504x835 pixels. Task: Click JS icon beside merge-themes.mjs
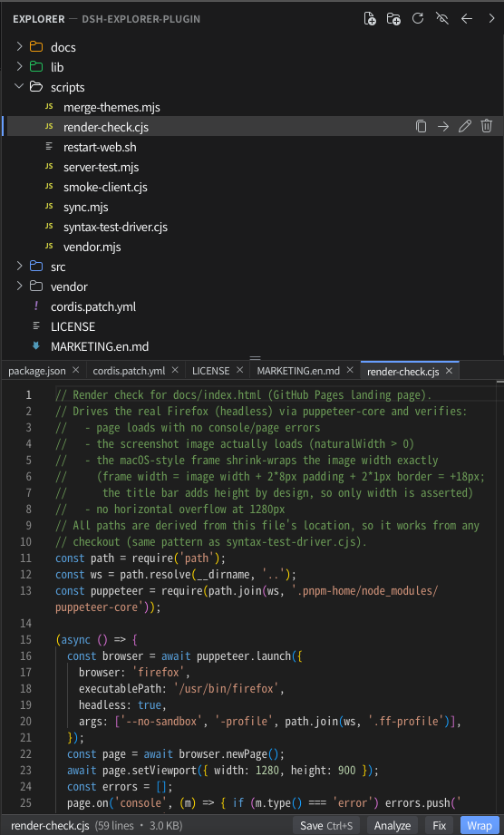click(49, 106)
